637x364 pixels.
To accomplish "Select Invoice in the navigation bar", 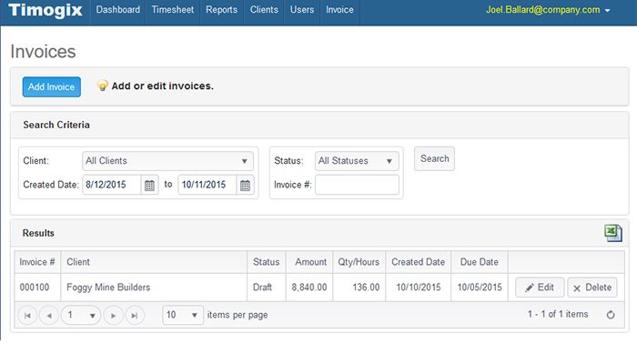I will (x=339, y=10).
